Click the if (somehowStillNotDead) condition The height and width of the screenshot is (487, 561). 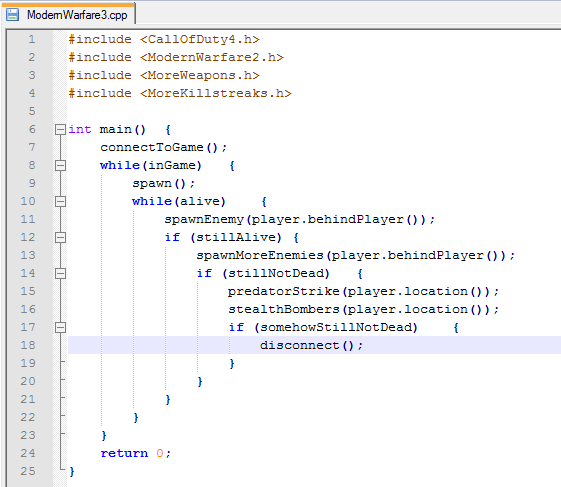click(323, 327)
